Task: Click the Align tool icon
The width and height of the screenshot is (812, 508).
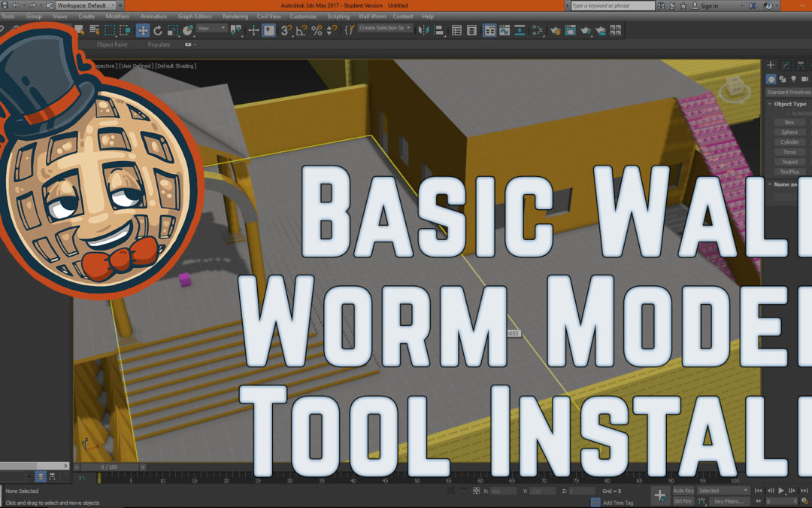Action: click(x=438, y=30)
